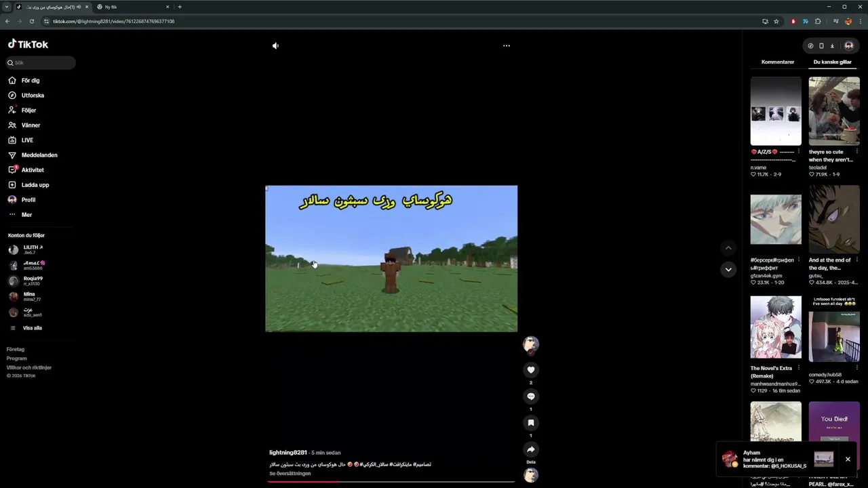The height and width of the screenshot is (488, 868).
Task: Switch to the Ny flik tab
Action: 134,7
